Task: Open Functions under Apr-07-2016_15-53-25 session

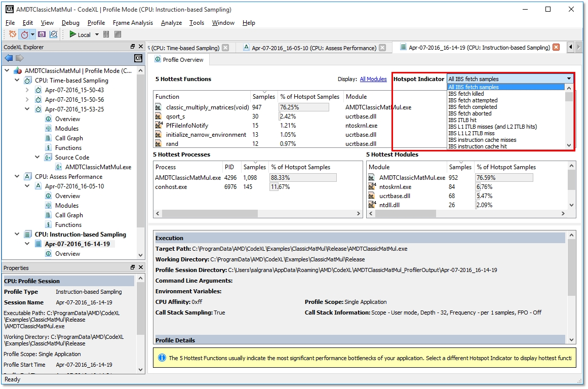Action: [x=68, y=148]
